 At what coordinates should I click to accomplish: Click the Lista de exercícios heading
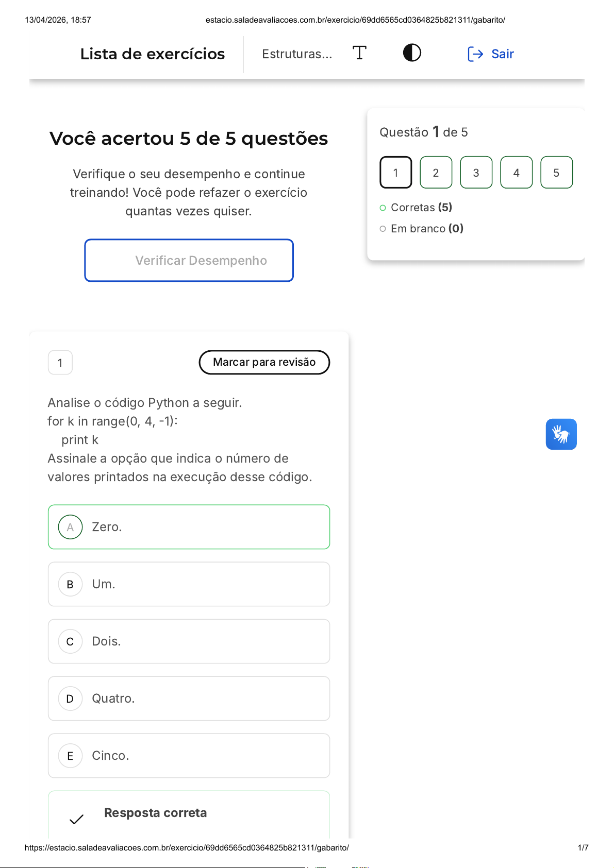pyautogui.click(x=153, y=54)
